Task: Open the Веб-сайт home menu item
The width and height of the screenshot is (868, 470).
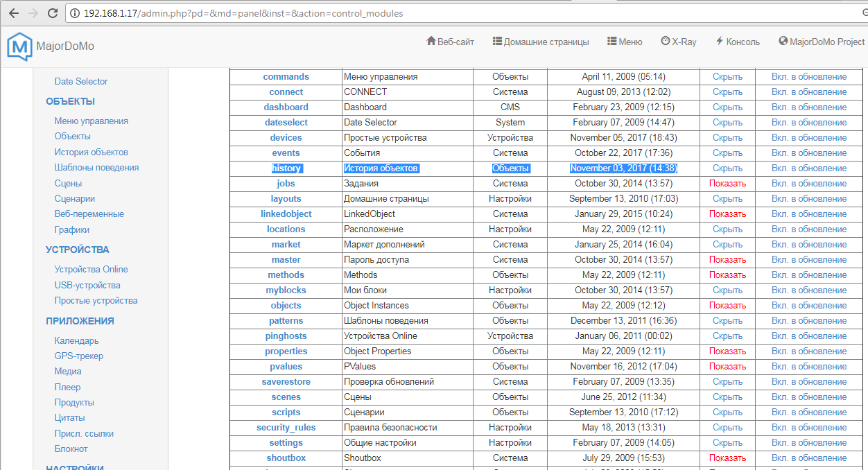Action: (x=450, y=42)
